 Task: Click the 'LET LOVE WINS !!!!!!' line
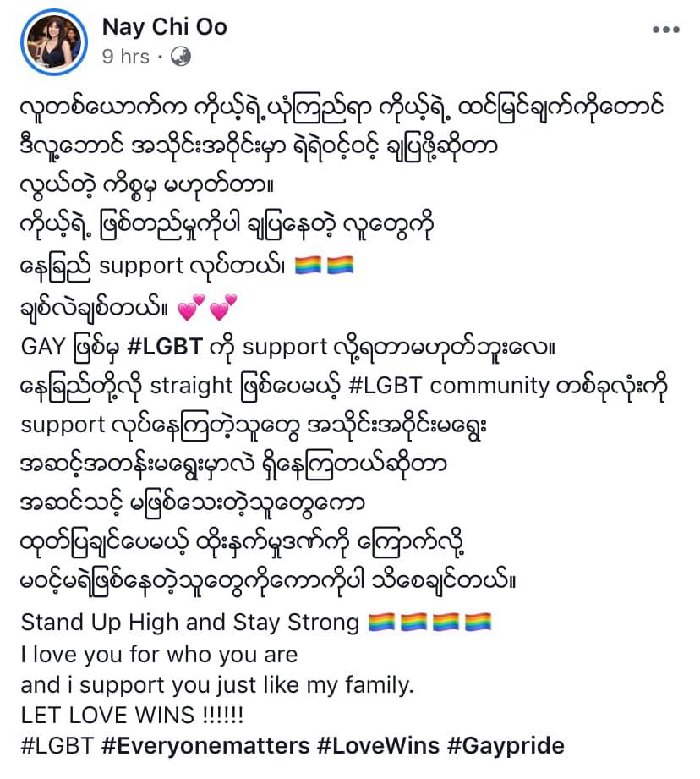pyautogui.click(x=132, y=715)
